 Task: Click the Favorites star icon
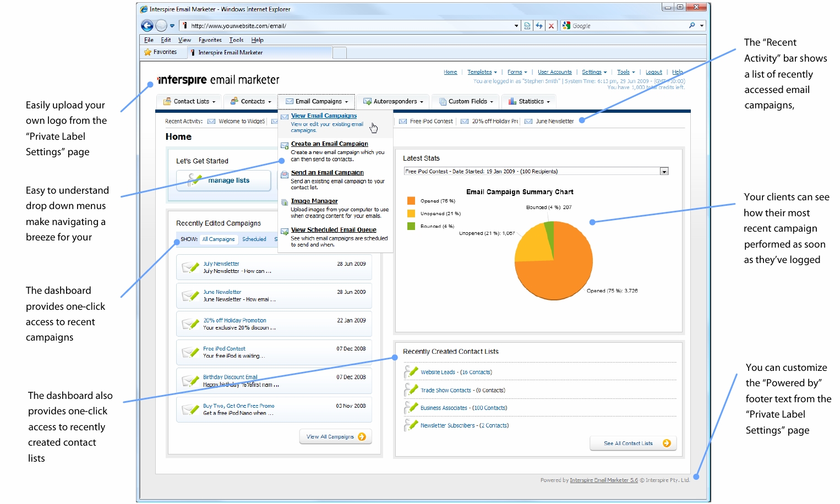coord(148,52)
